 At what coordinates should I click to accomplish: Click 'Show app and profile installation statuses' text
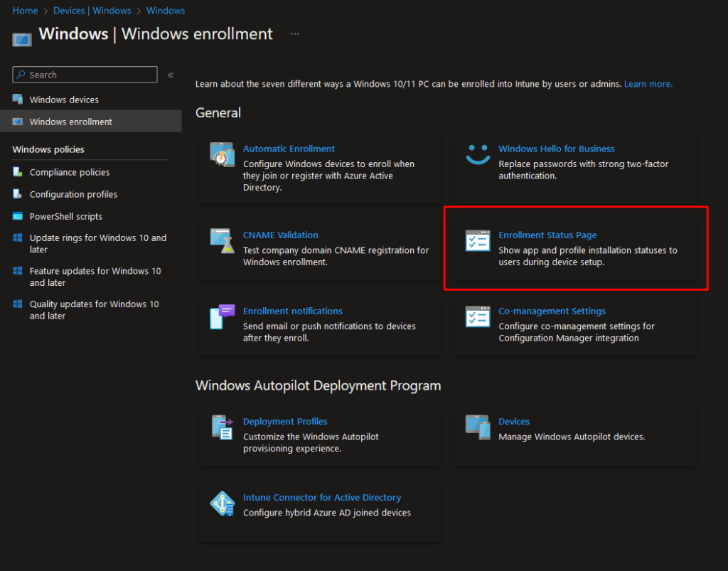(x=588, y=256)
